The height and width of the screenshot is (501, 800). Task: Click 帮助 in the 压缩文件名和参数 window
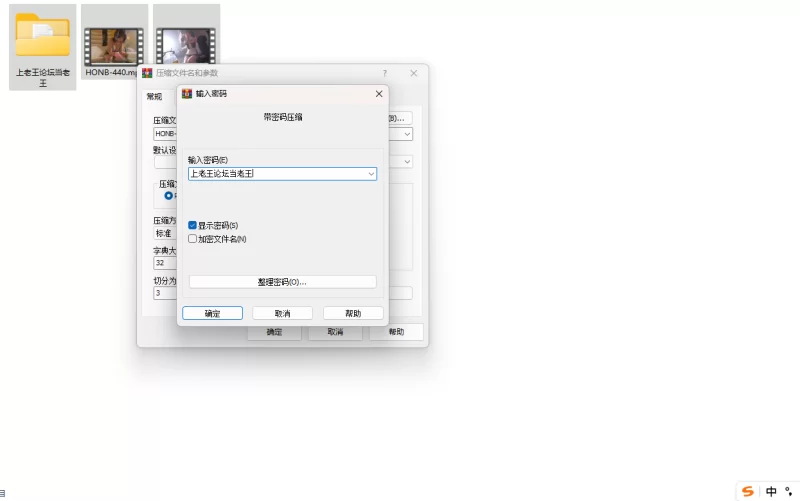(396, 332)
